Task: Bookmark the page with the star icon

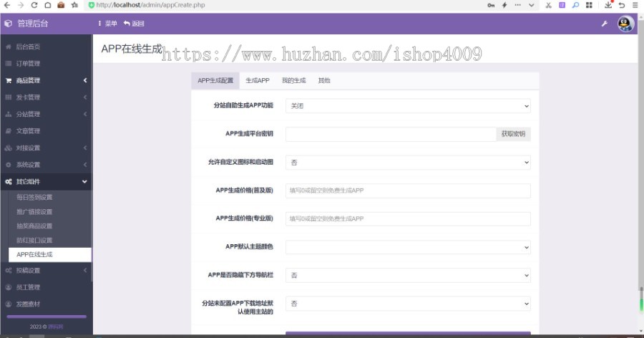Action: coord(74,5)
